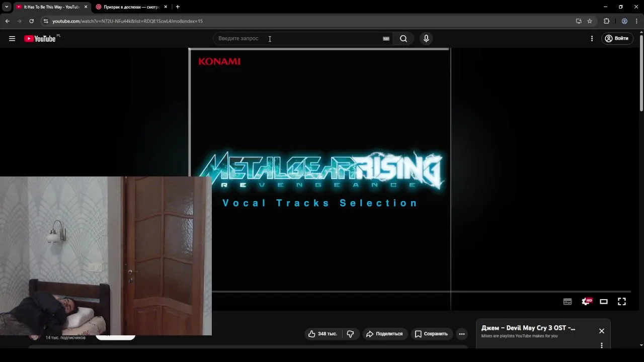This screenshot has width=644, height=362.
Task: Go to the YouTube home logo
Action: pyautogui.click(x=40, y=38)
